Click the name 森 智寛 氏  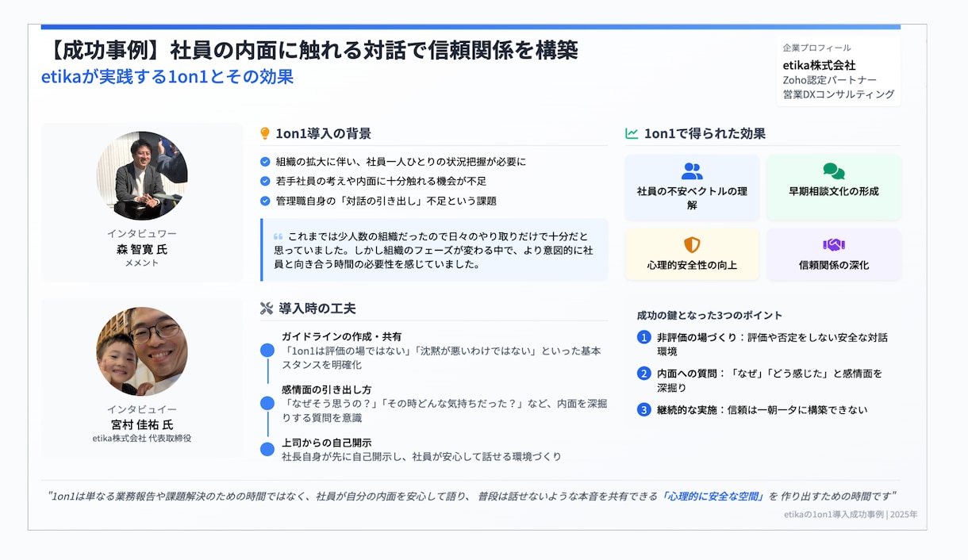(x=142, y=249)
